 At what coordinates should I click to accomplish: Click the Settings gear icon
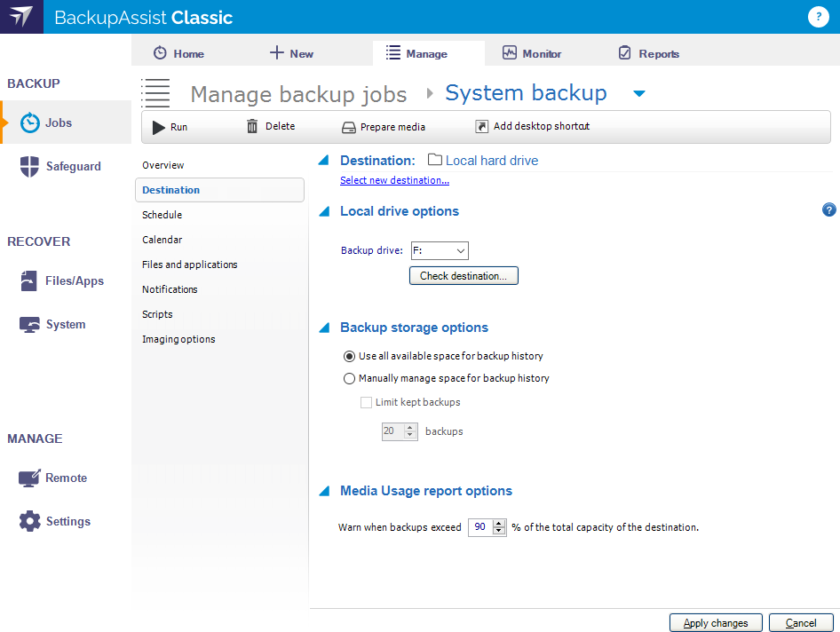click(29, 521)
